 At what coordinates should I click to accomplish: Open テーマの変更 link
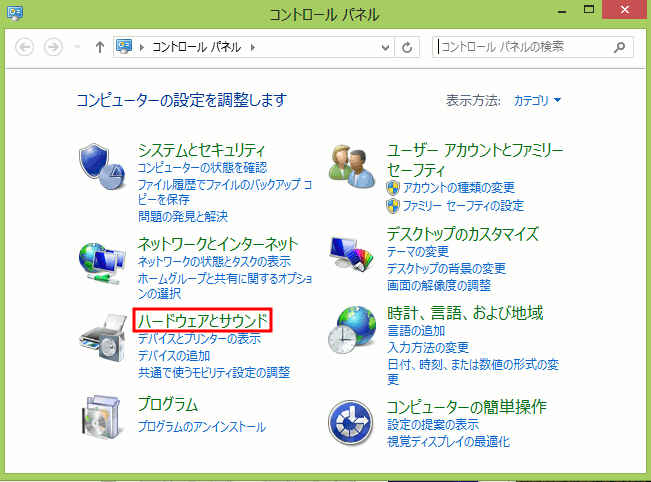pyautogui.click(x=418, y=252)
